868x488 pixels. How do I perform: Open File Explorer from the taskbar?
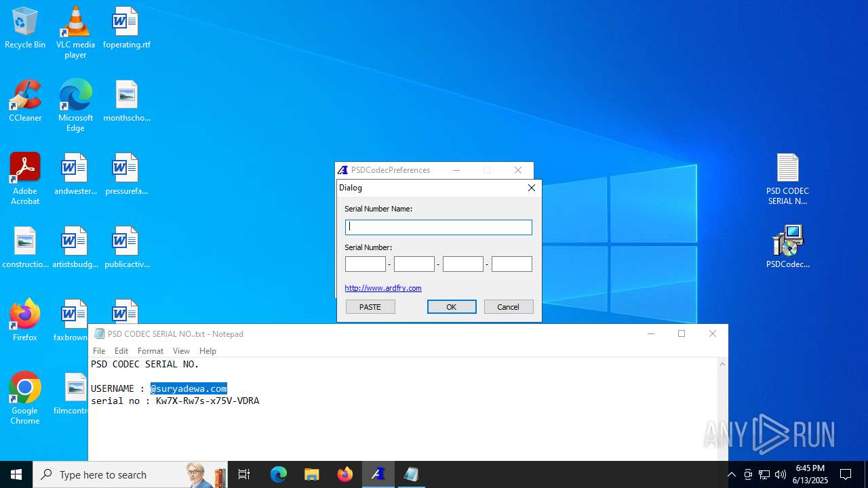coord(312,474)
